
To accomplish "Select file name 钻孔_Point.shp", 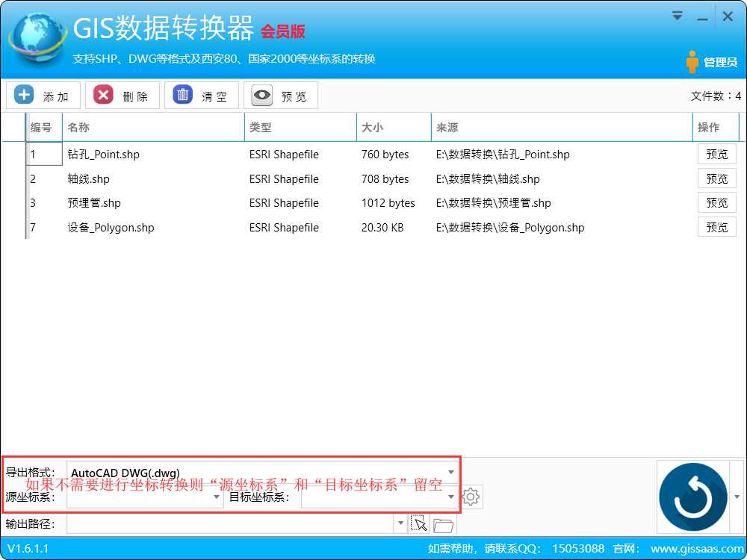I will 103,155.
